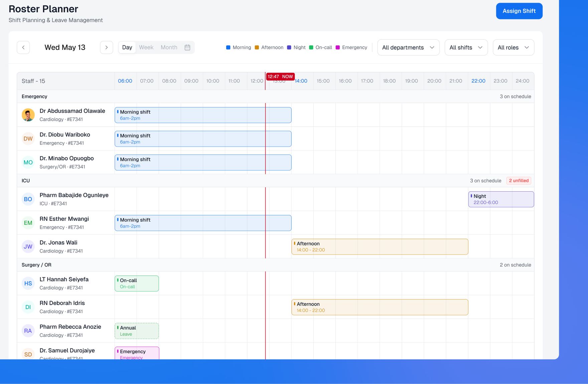This screenshot has width=588, height=384.
Task: Click "2 on schedule" in Surgery / OR header
Action: [x=516, y=265]
